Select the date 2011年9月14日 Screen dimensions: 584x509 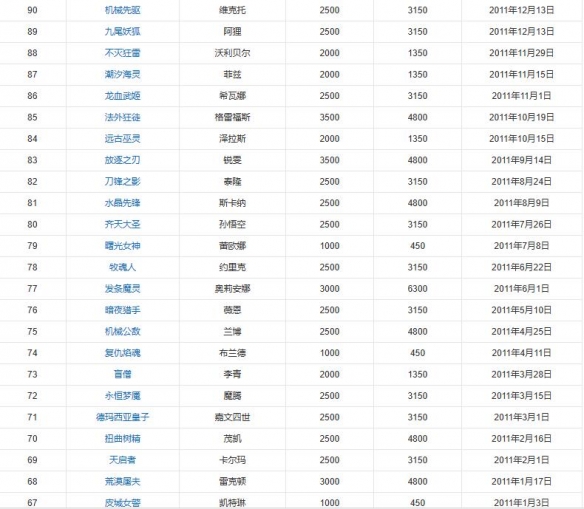[x=521, y=160]
